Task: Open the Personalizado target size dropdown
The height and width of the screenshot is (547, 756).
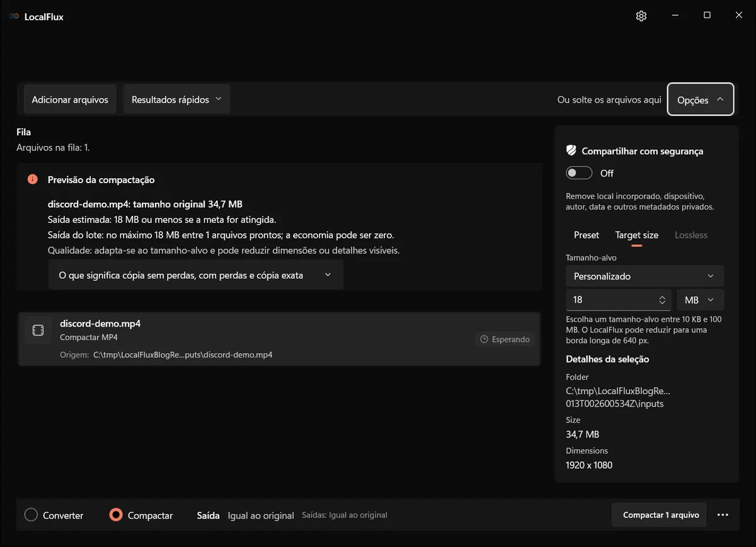Action: [x=645, y=276]
